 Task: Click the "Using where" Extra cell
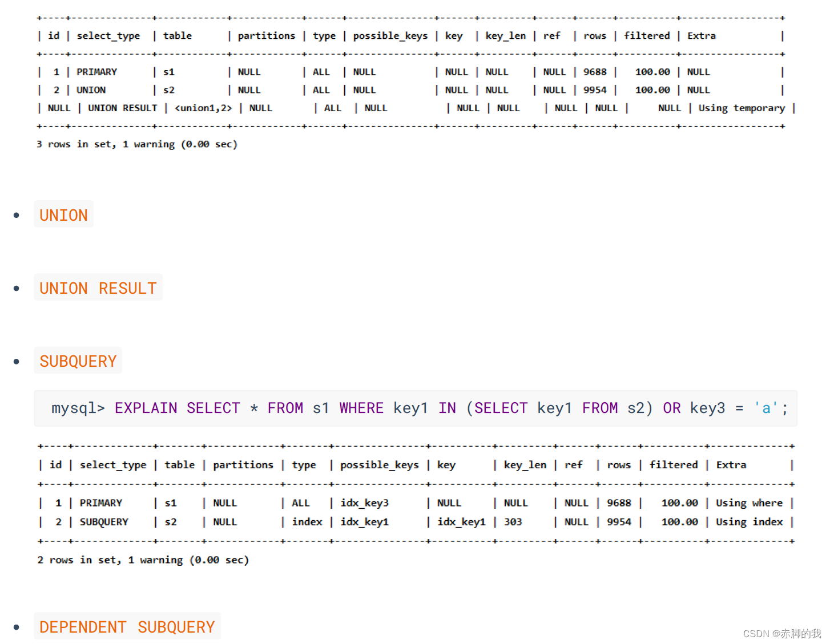(x=749, y=503)
